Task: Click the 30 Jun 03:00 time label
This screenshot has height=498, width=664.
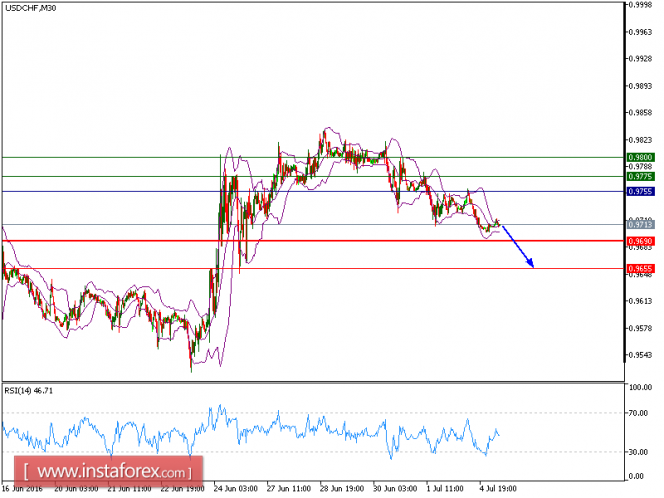Action: pyautogui.click(x=395, y=489)
